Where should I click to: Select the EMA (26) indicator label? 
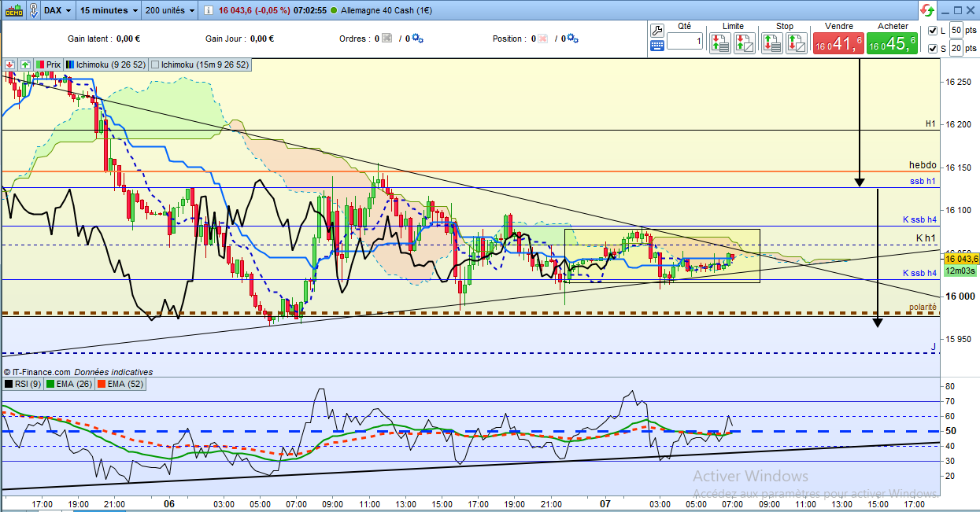69,384
